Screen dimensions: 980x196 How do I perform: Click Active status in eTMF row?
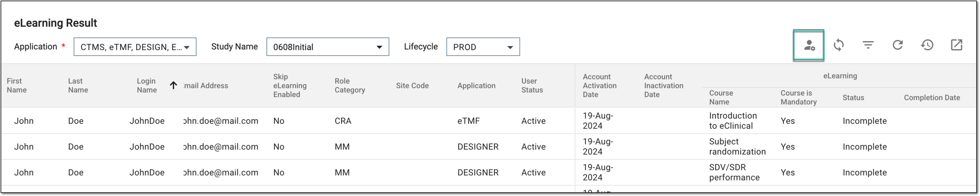(x=534, y=121)
